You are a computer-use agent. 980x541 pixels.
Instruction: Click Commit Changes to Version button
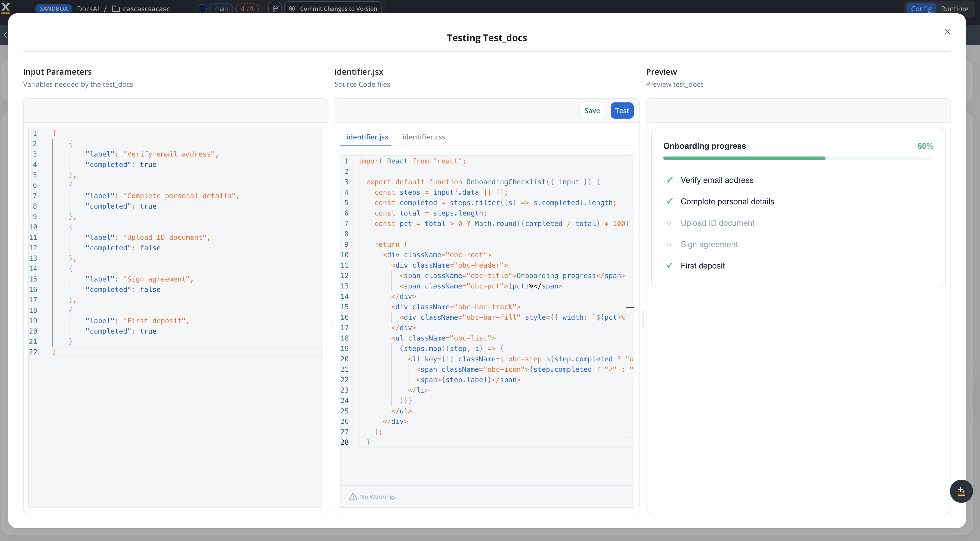click(x=333, y=8)
